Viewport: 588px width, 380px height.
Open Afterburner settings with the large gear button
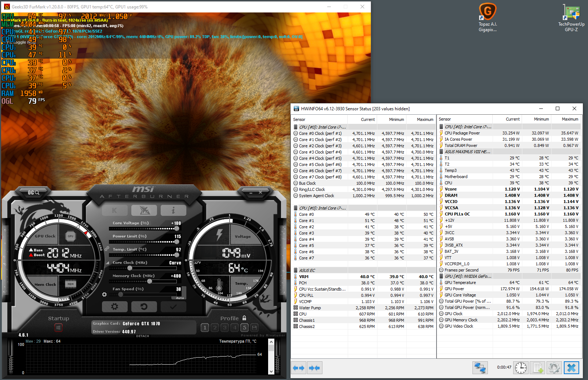pos(115,307)
